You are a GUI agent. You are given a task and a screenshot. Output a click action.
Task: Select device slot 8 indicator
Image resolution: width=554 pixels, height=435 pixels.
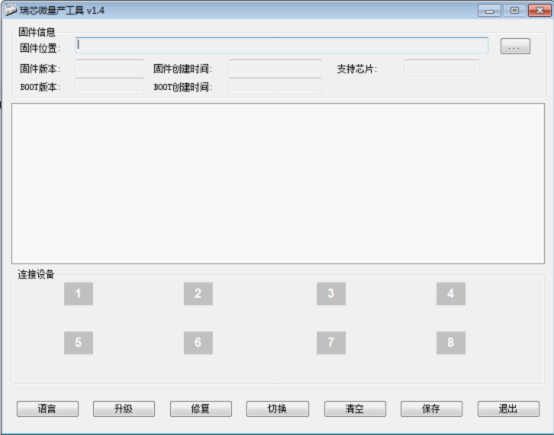coord(451,342)
